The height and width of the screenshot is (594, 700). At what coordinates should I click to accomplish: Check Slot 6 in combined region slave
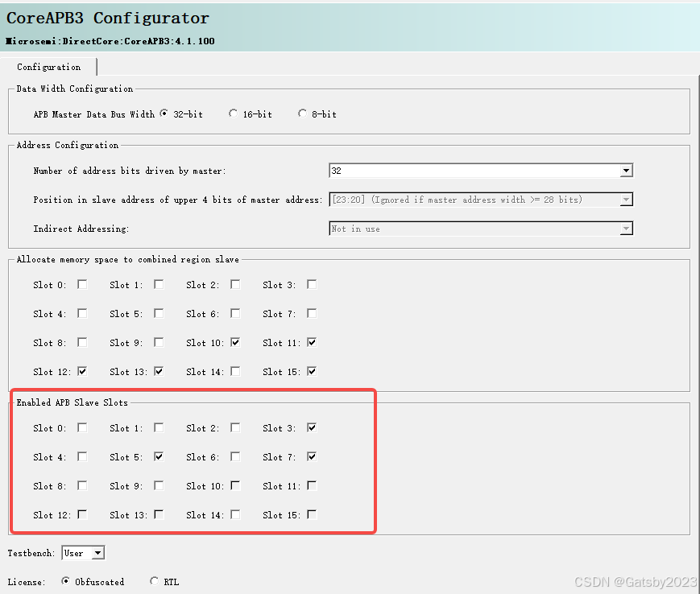click(235, 314)
